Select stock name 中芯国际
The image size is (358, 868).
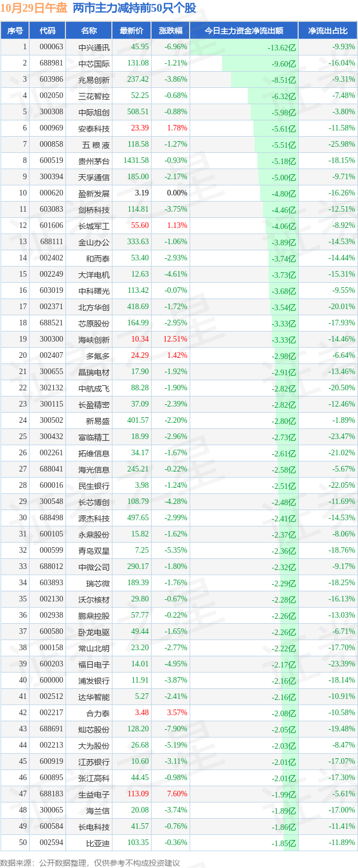click(x=94, y=63)
